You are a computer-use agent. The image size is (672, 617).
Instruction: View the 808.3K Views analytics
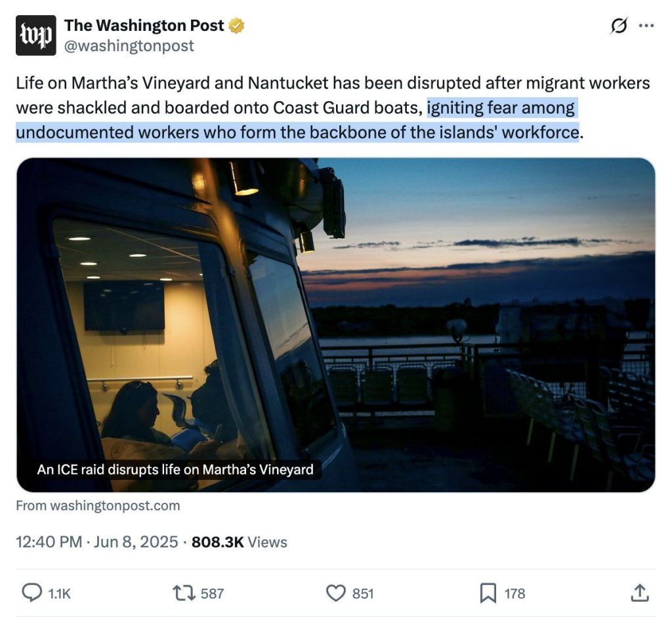point(239,542)
